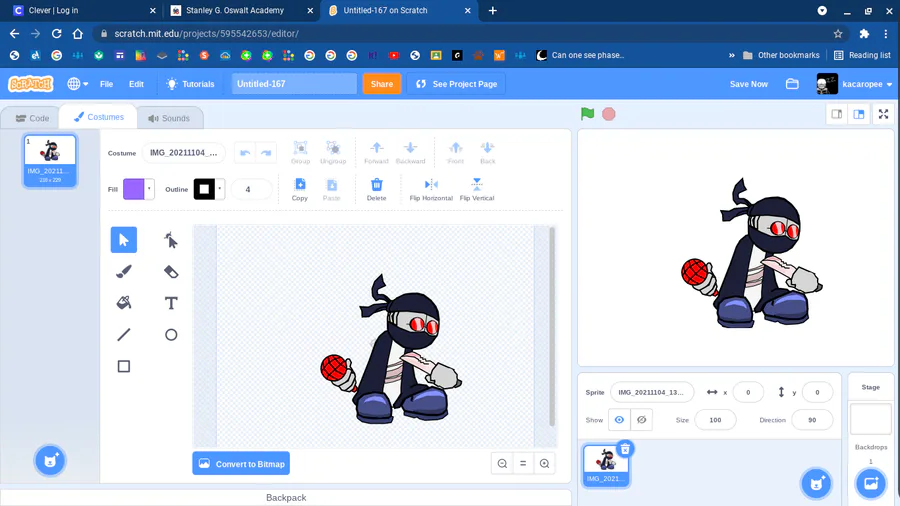The image size is (900, 506).
Task: Click Convert to Bitmap button
Action: (241, 464)
